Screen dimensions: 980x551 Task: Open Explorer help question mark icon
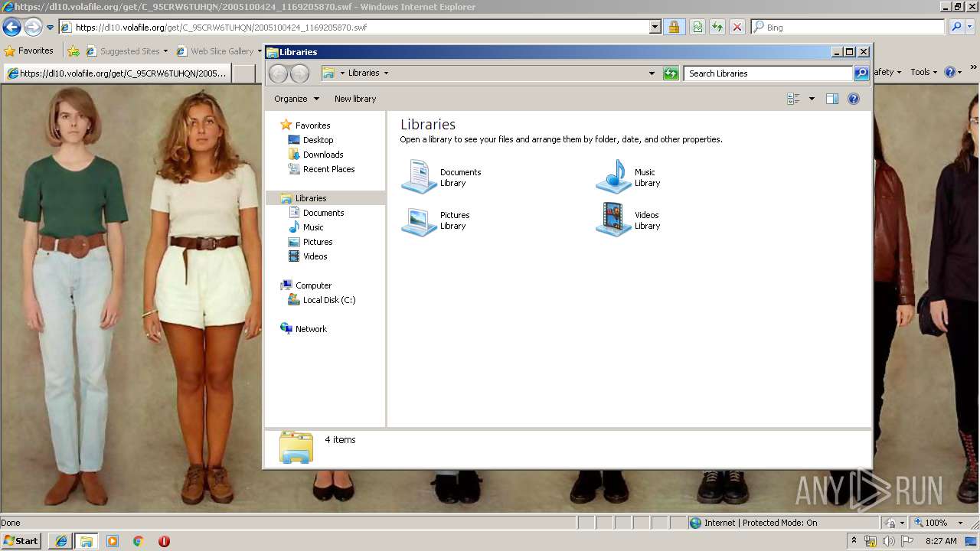click(x=854, y=99)
